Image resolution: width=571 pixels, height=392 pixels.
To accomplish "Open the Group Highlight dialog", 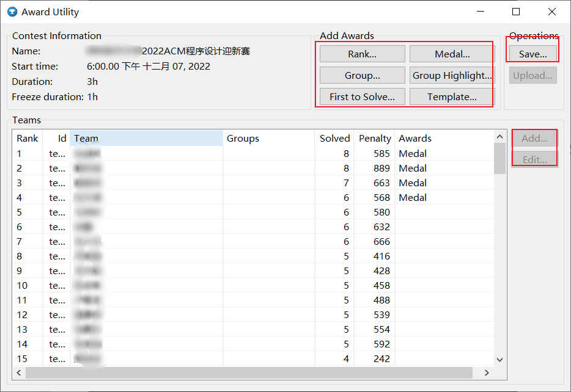I will 451,75.
